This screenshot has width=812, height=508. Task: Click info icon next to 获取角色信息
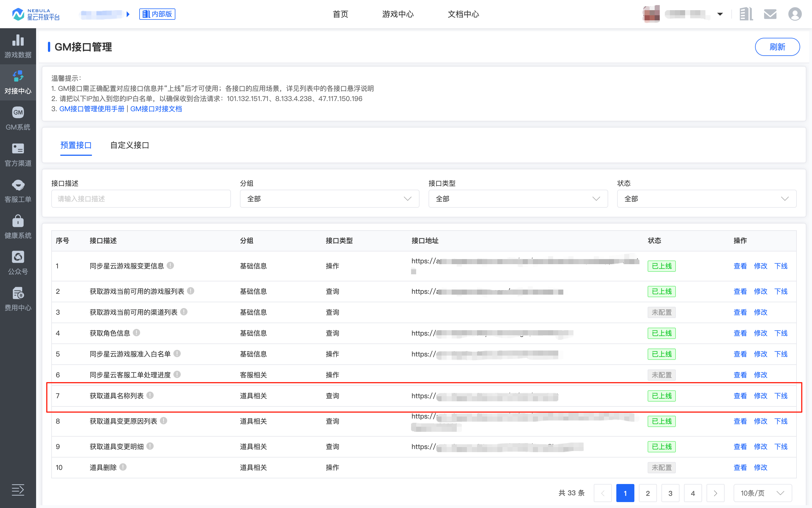pyautogui.click(x=136, y=333)
